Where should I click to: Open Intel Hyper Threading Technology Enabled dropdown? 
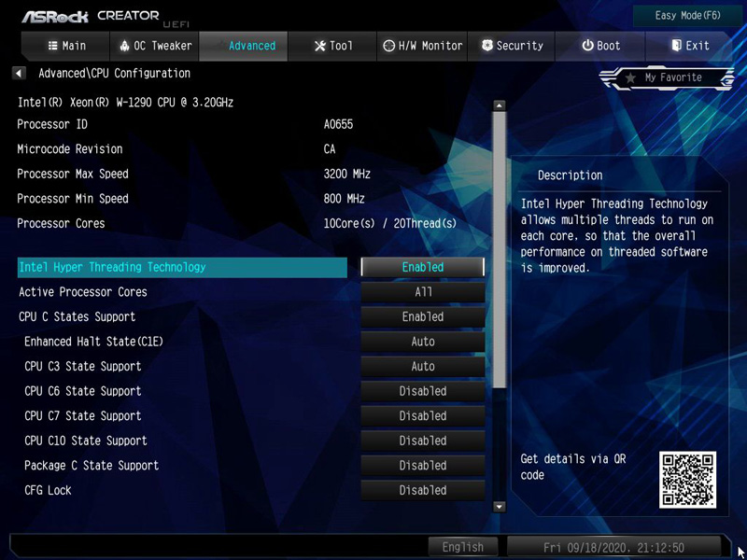[423, 267]
